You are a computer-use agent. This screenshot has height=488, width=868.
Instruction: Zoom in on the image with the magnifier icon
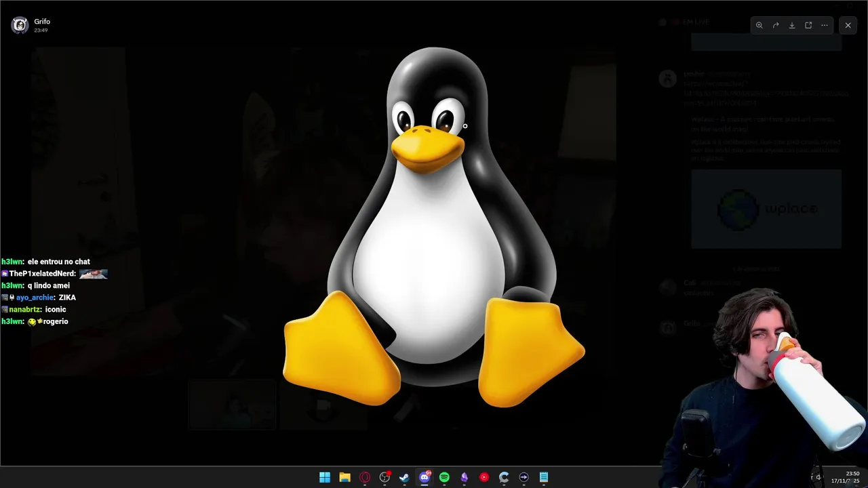(x=759, y=25)
